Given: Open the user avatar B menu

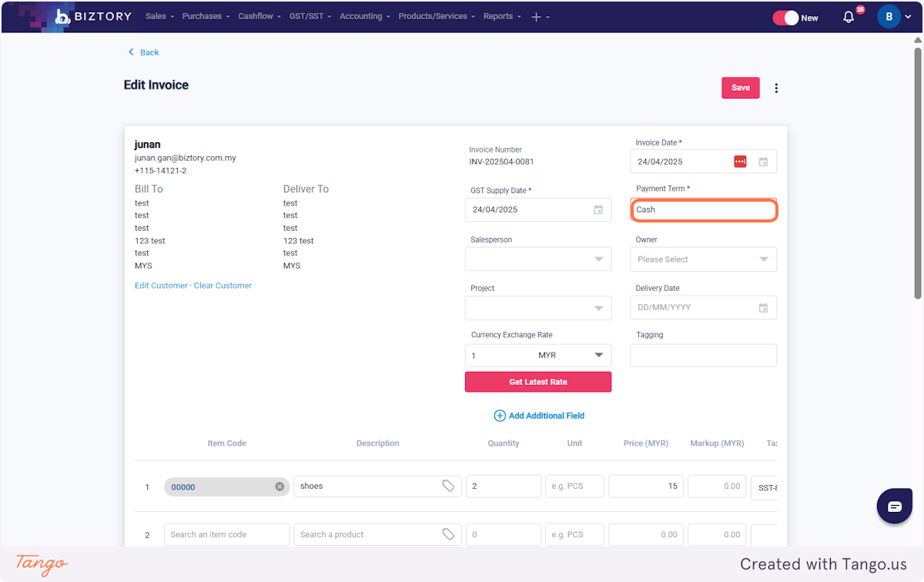Looking at the screenshot, I should (x=889, y=16).
